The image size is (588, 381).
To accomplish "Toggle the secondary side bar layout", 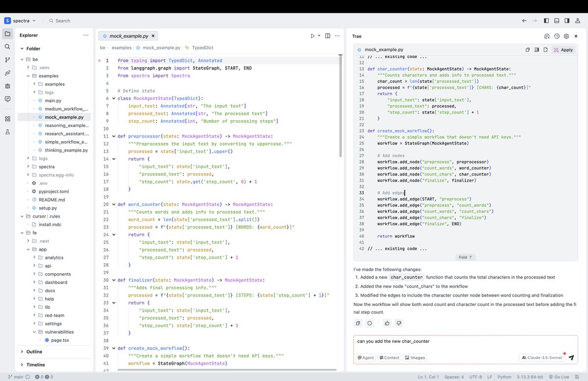I will pyautogui.click(x=567, y=21).
